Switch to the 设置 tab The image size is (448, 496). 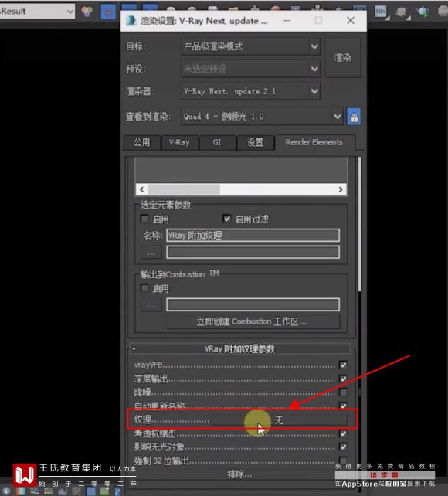point(255,142)
